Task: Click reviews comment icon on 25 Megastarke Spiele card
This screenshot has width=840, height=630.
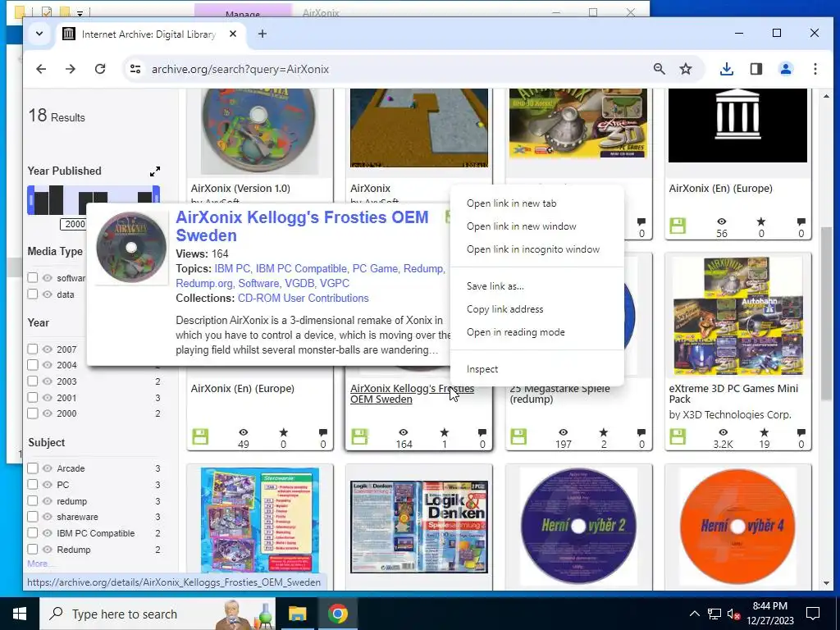Action: (641, 432)
